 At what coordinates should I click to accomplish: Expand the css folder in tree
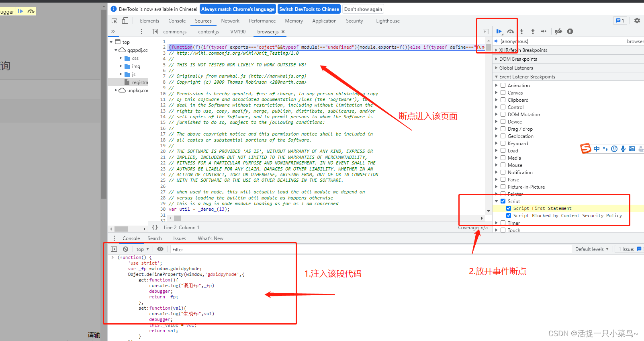tap(121, 58)
